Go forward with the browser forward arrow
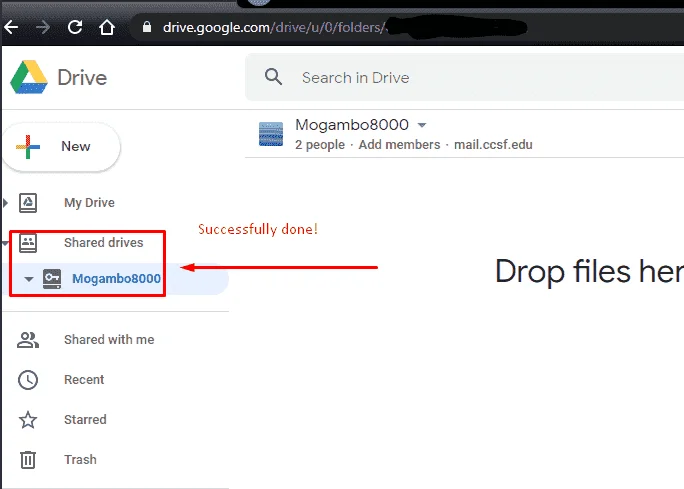This screenshot has height=489, width=684. (x=43, y=27)
